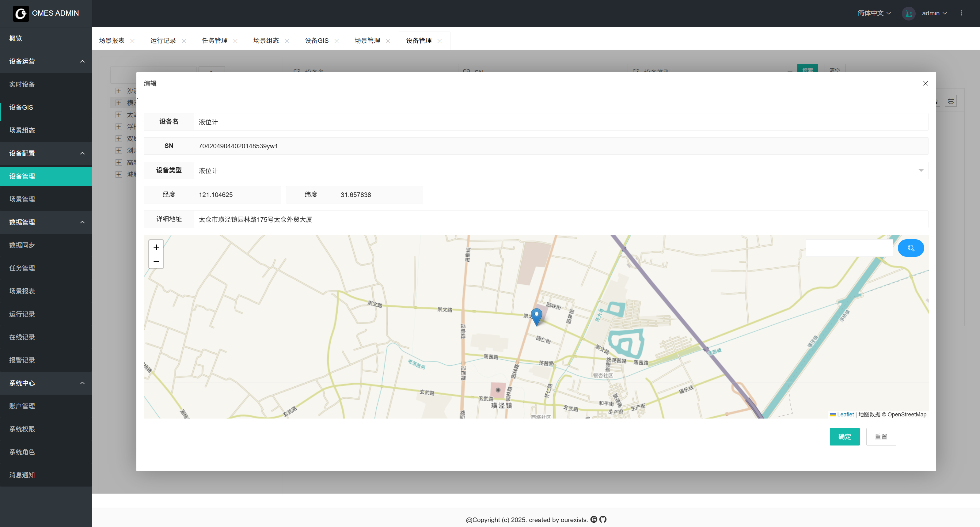Switch to the 场景管理 tab
Screen dimensions: 980x527
[x=367, y=41]
